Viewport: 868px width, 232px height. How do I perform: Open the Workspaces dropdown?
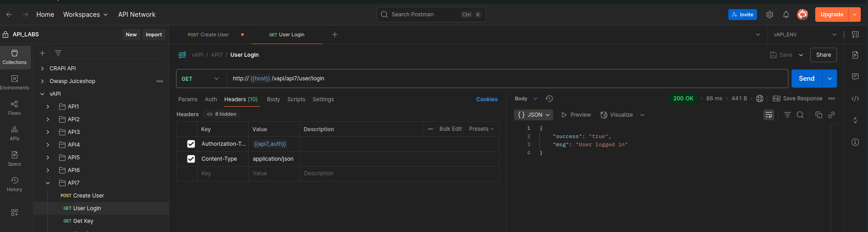pos(85,15)
